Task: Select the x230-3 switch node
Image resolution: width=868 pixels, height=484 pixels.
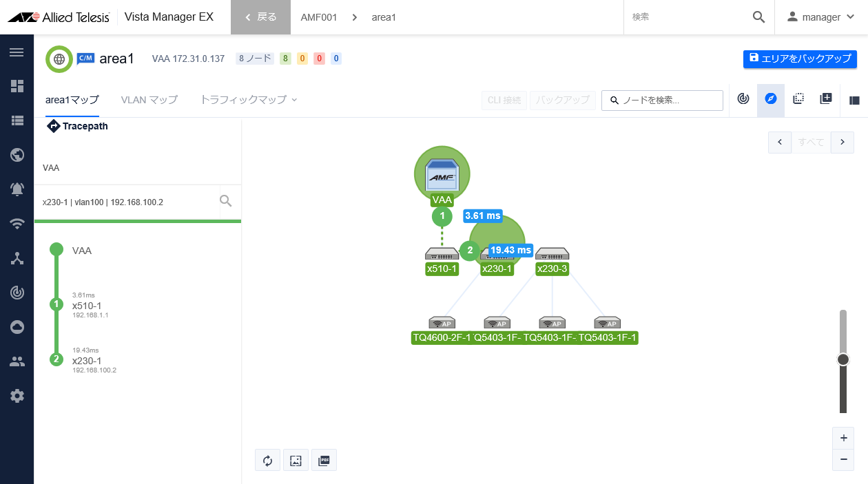Action: click(552, 253)
